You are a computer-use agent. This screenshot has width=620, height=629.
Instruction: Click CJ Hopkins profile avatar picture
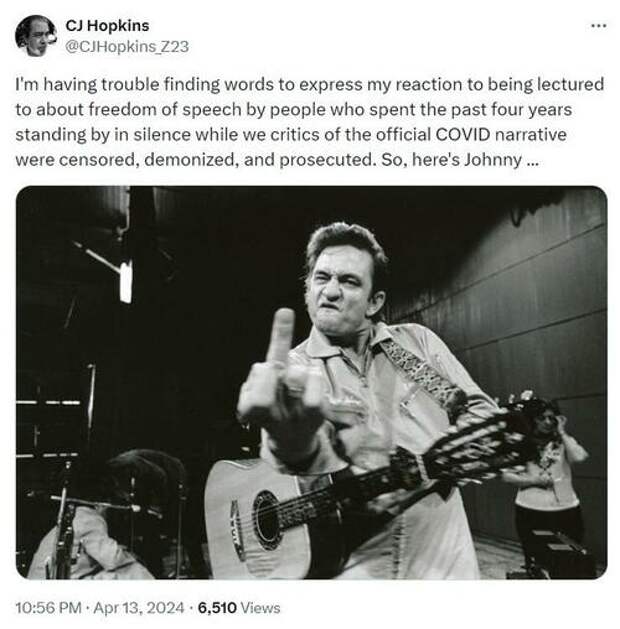pos(36,36)
